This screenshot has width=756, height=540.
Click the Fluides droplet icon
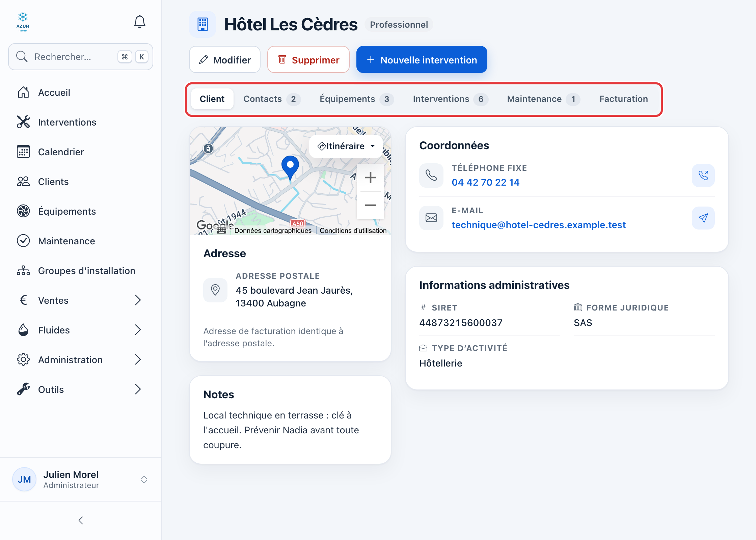pos(23,330)
